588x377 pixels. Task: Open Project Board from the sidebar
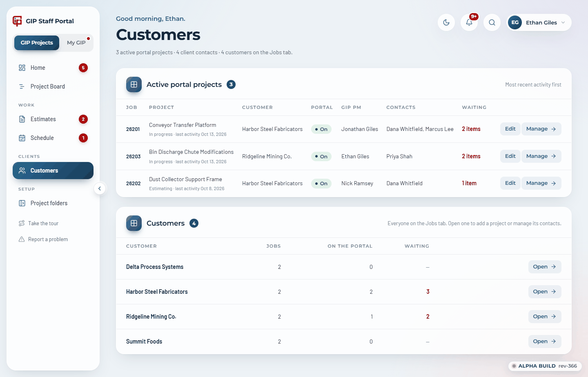point(53,86)
